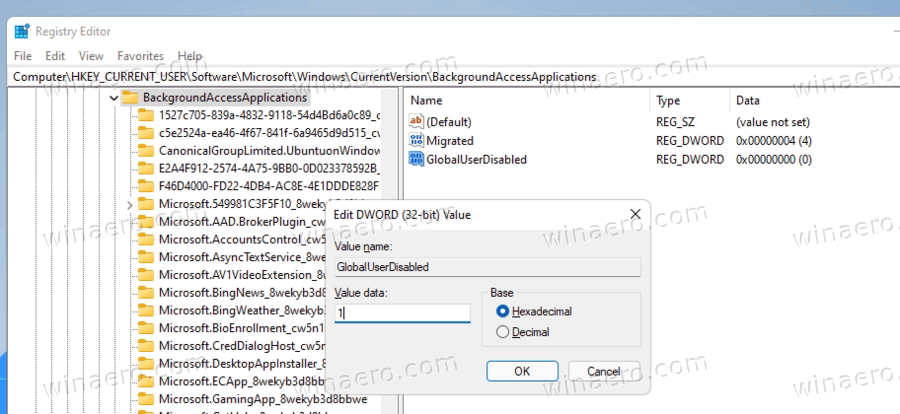
Task: Select the GlobalUserDisabled value name in list
Action: point(476,159)
